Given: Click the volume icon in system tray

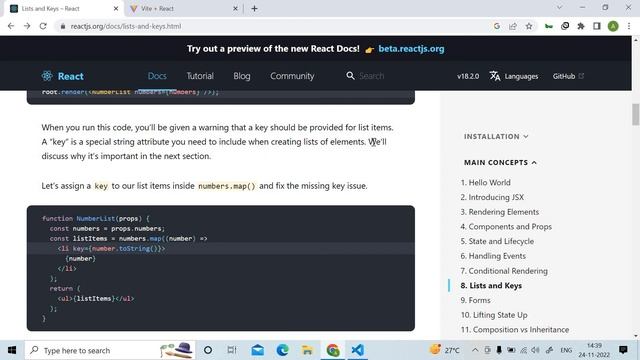Looking at the screenshot, I should [x=536, y=350].
